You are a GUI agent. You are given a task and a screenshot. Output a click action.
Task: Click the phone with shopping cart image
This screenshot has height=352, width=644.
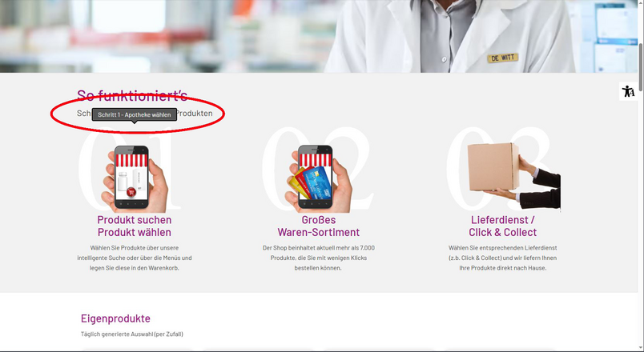[135, 178]
